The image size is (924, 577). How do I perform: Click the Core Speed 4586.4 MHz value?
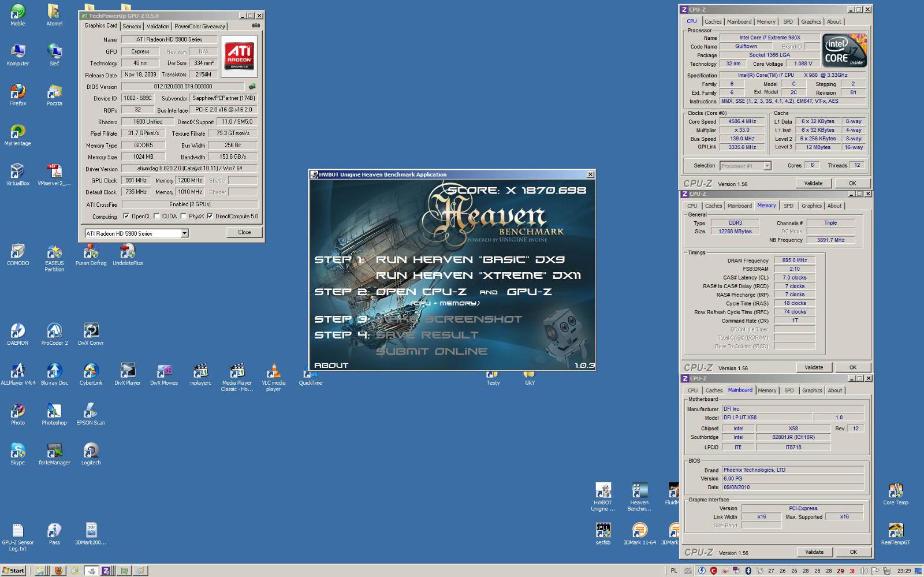click(742, 122)
